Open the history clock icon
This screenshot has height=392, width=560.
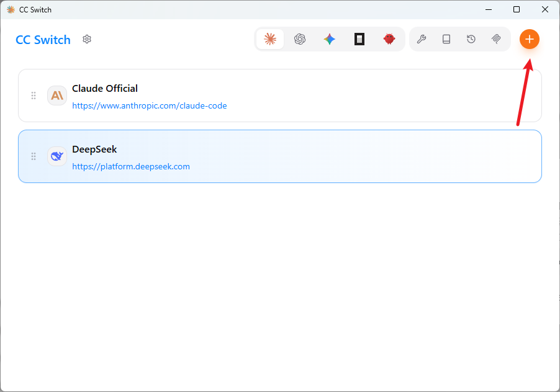point(471,39)
